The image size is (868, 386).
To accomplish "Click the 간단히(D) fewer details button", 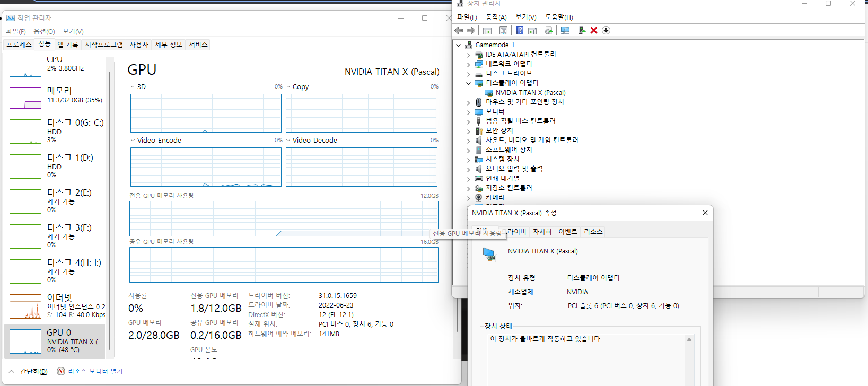I will pyautogui.click(x=29, y=371).
